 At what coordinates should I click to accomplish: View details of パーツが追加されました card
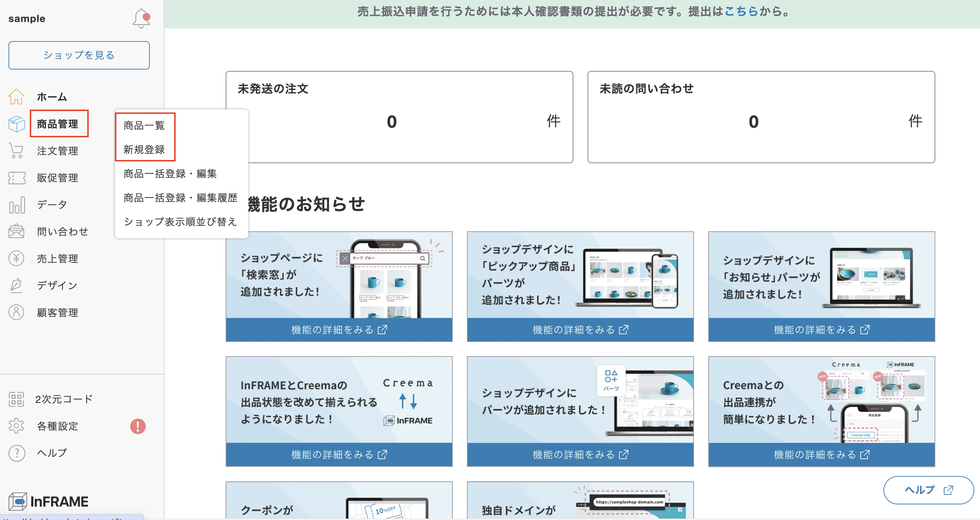click(580, 454)
